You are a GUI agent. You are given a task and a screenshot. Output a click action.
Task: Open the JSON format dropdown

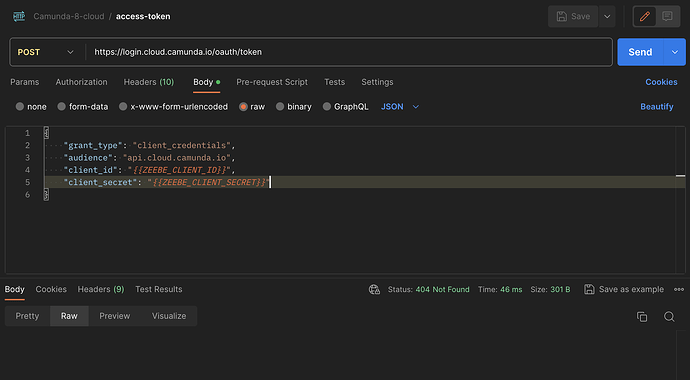(x=400, y=106)
